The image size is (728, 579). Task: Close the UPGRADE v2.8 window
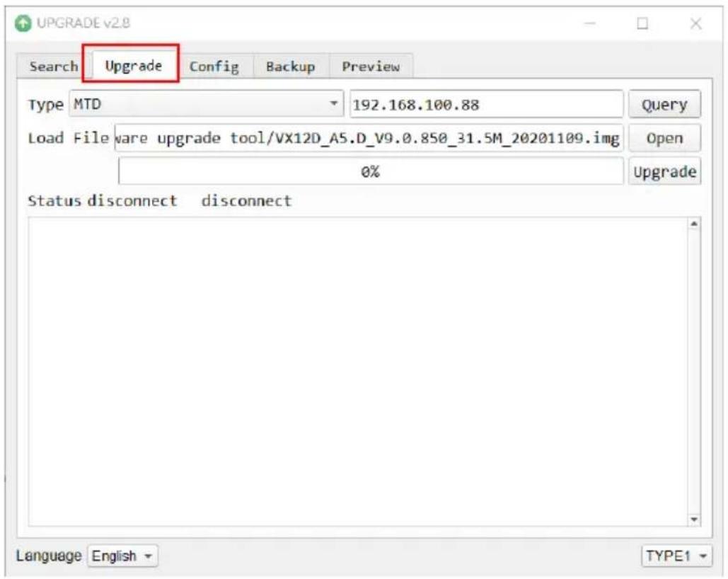tap(695, 23)
